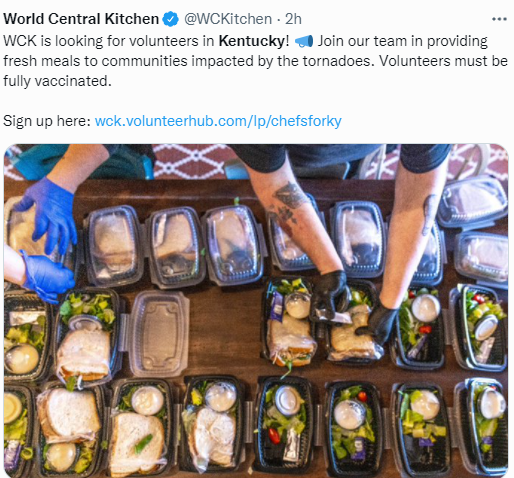Click the megaphone emoji in tweet
Viewport: 514px width, 478px height.
(x=304, y=42)
